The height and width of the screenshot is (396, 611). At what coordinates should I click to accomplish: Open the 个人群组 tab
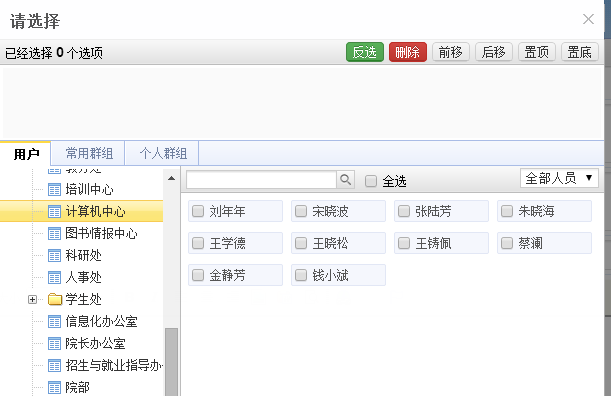(163, 153)
